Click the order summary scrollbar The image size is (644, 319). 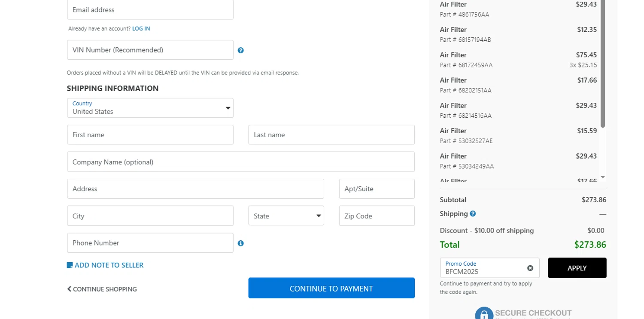click(603, 64)
